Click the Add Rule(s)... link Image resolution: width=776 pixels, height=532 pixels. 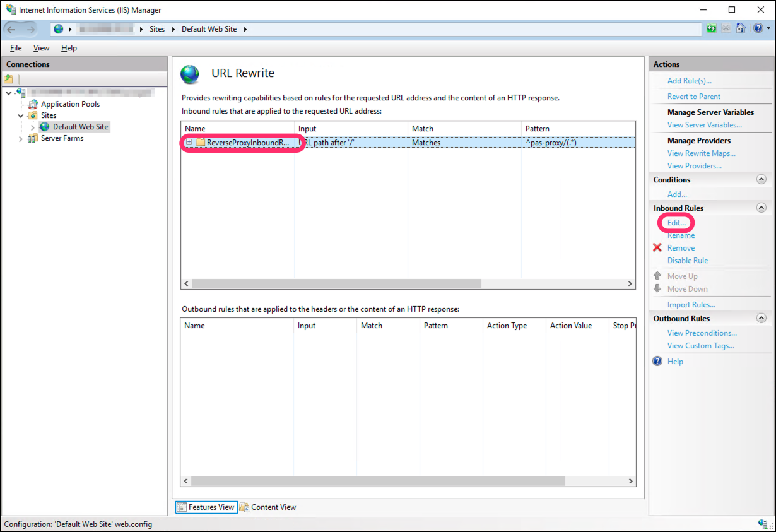pyautogui.click(x=689, y=81)
